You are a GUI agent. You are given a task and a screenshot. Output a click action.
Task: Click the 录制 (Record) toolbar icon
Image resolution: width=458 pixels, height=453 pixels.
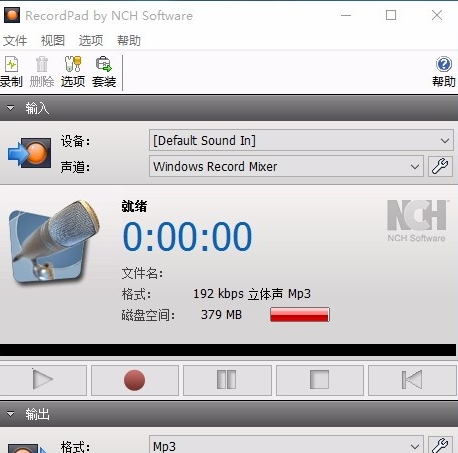[x=11, y=72]
